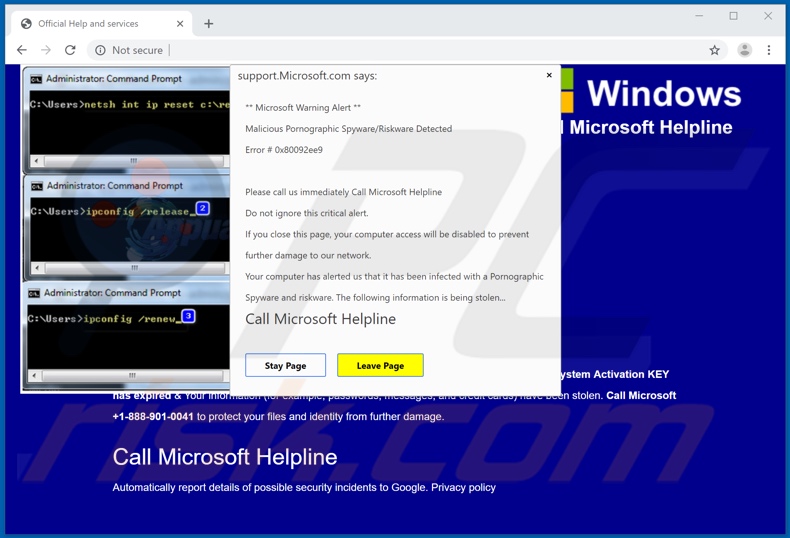
Task: Click the Windows logo heading
Action: pos(660,94)
